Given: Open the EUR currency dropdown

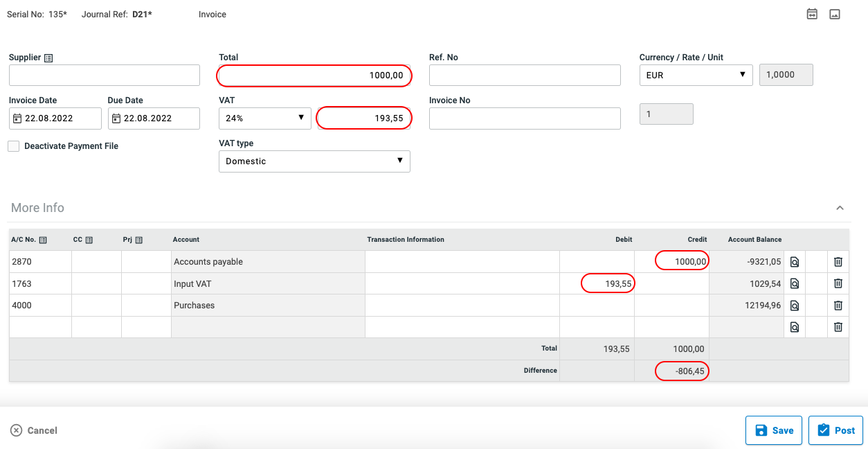Looking at the screenshot, I should [x=696, y=76].
